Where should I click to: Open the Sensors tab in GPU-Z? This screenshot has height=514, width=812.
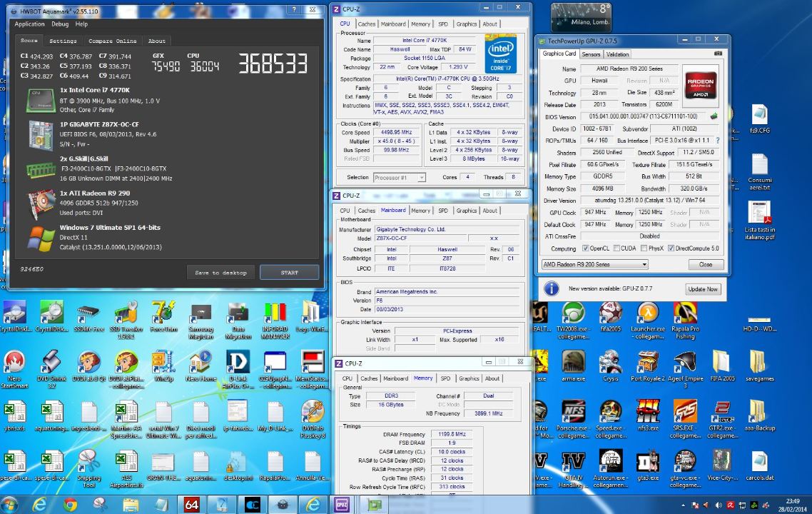(591, 54)
